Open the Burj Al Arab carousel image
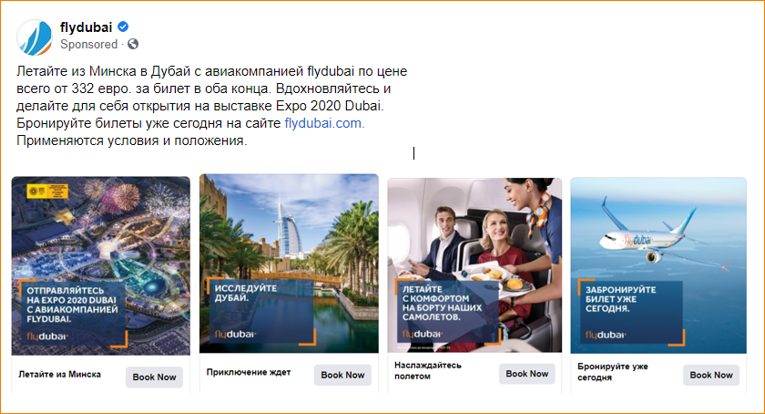The image size is (765, 414). click(289, 263)
